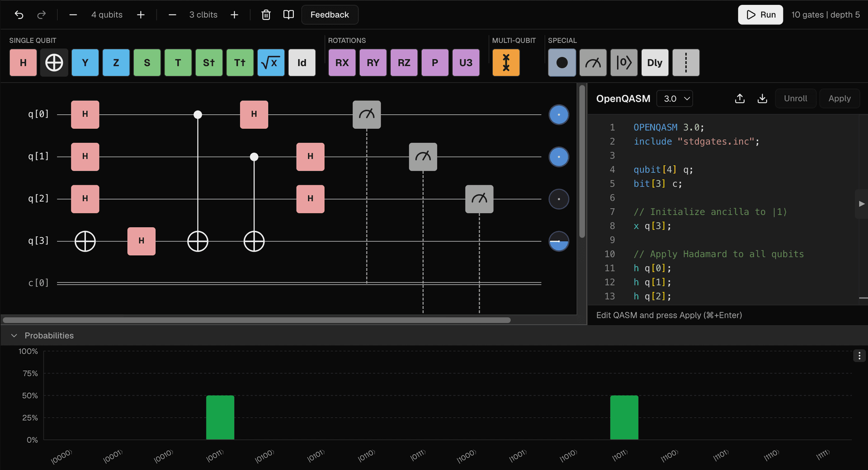Open the probabilities chart options menu
Screen dimensions: 868x470
859,356
